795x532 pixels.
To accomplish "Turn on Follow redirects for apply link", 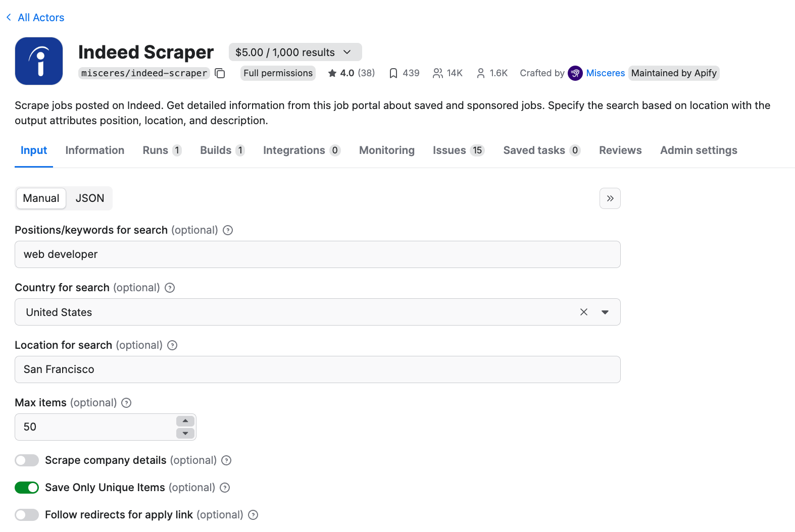I will pyautogui.click(x=27, y=515).
